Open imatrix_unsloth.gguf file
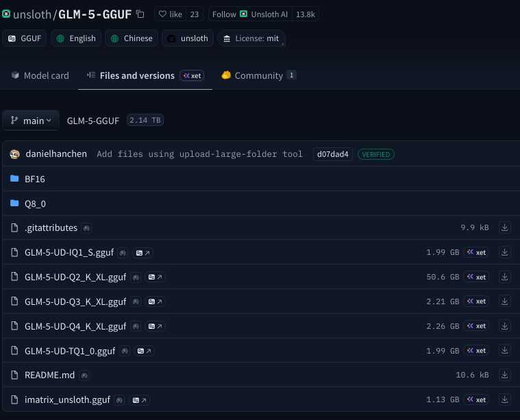 coord(67,399)
